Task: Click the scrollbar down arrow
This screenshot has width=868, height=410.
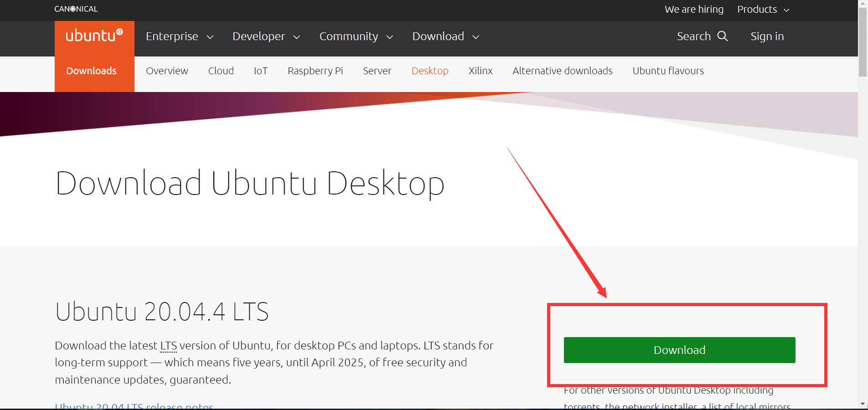Action: (x=863, y=404)
